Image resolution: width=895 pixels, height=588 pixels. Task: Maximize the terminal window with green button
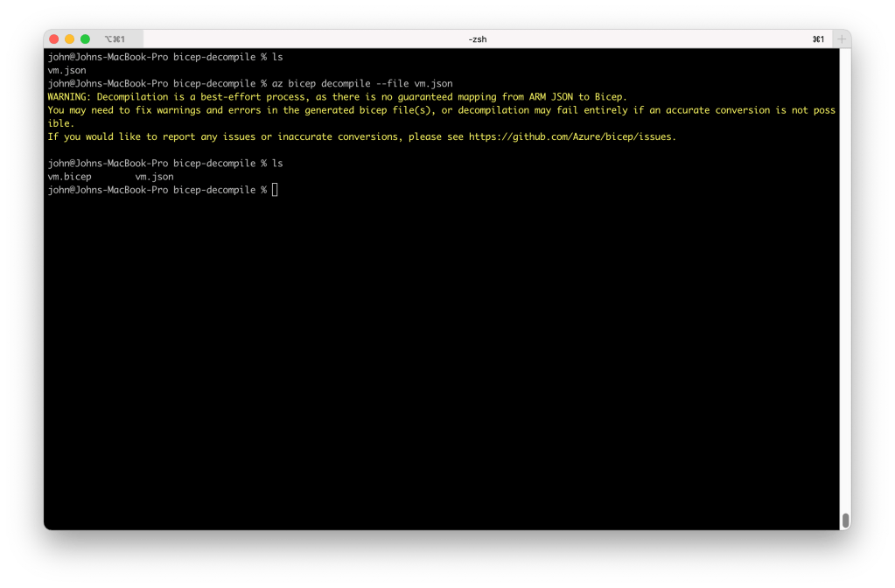85,39
